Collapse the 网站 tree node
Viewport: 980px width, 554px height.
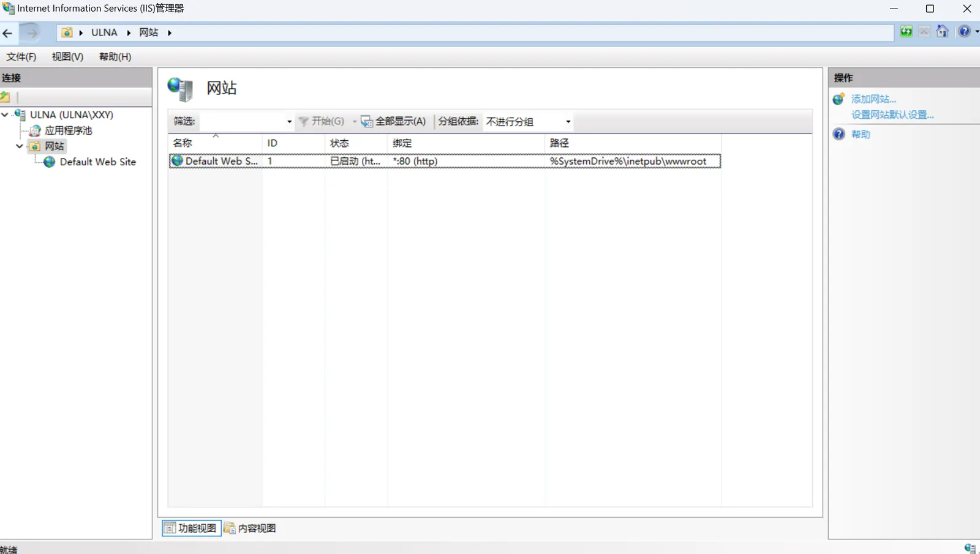[20, 146]
